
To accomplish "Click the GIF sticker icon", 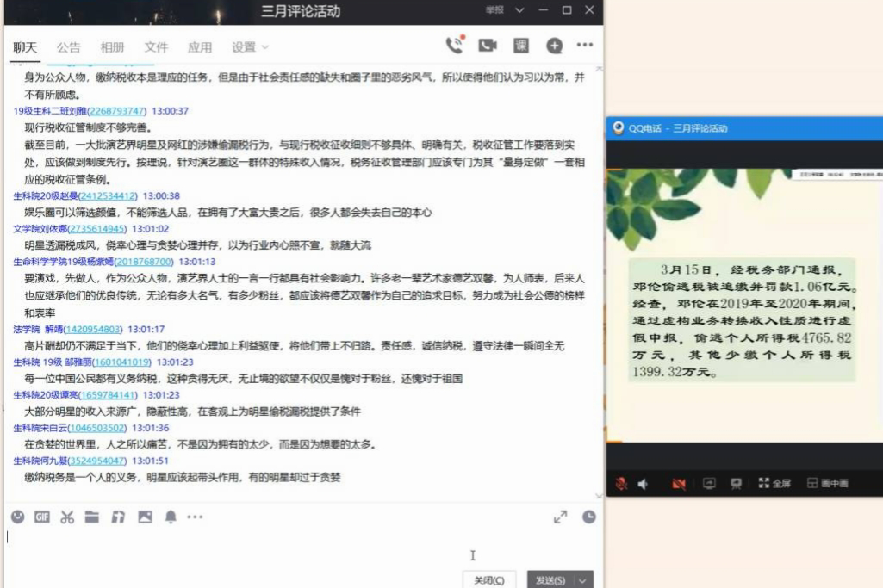I will point(41,517).
